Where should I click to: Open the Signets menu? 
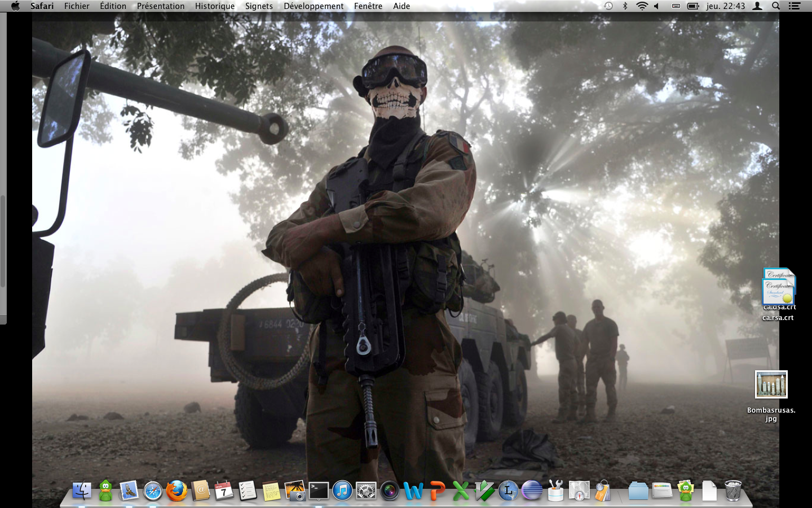tap(259, 6)
